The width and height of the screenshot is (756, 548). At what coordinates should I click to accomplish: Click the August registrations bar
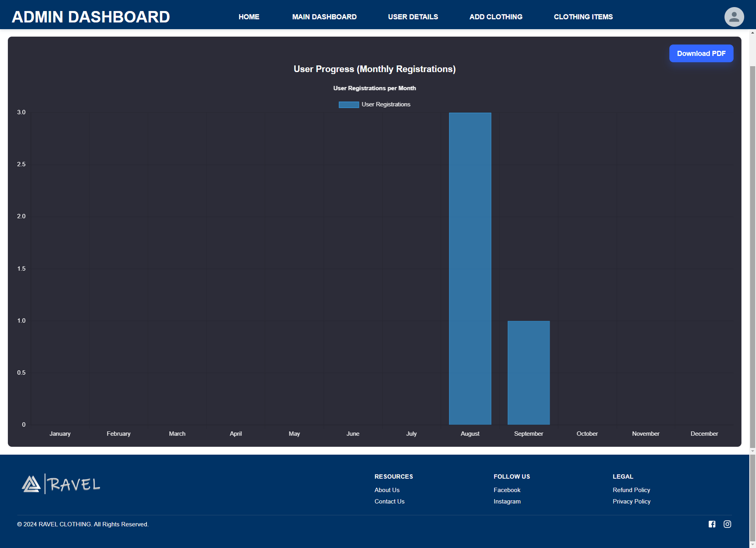(x=470, y=268)
